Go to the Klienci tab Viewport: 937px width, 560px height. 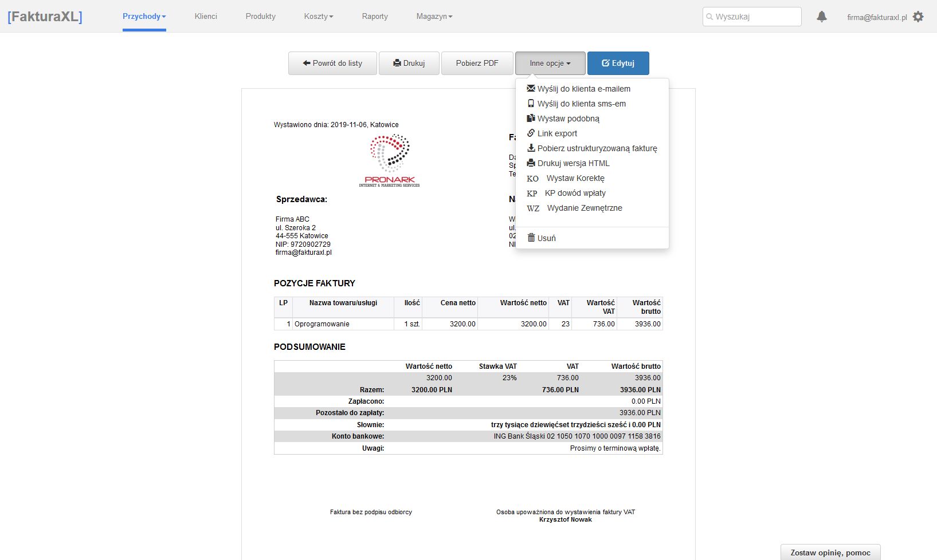point(206,16)
